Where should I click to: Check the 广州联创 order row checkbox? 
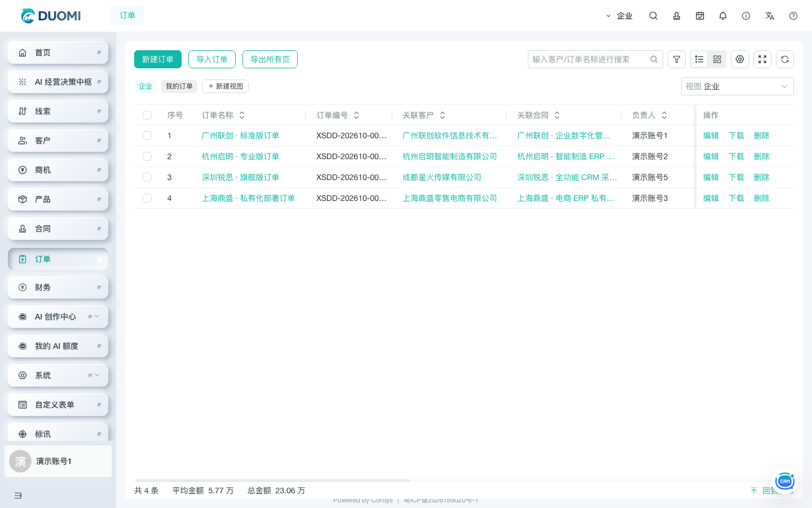coord(147,135)
